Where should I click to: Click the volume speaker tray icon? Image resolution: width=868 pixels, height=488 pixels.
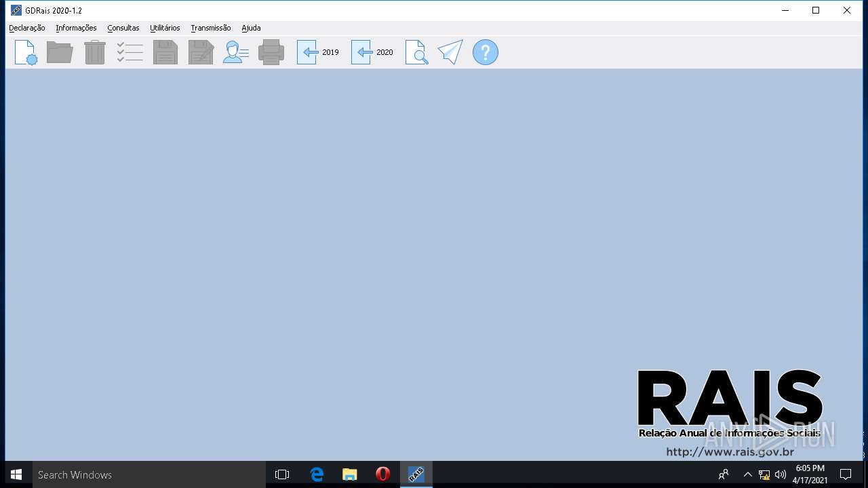(781, 474)
